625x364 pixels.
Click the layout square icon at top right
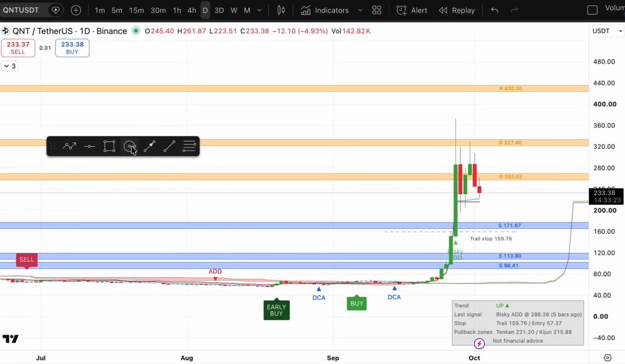click(592, 10)
